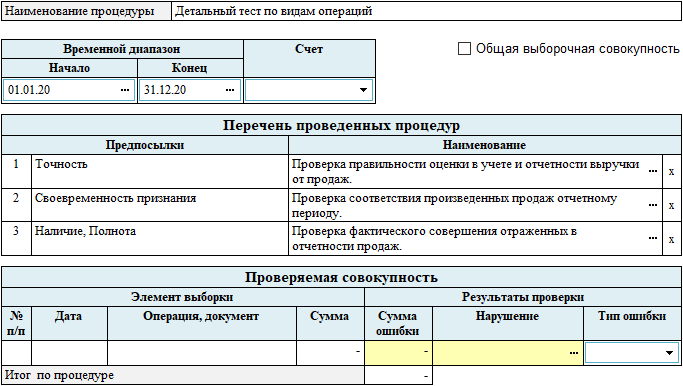
Task: Click the Операция, документ column header
Action: pyautogui.click(x=202, y=323)
